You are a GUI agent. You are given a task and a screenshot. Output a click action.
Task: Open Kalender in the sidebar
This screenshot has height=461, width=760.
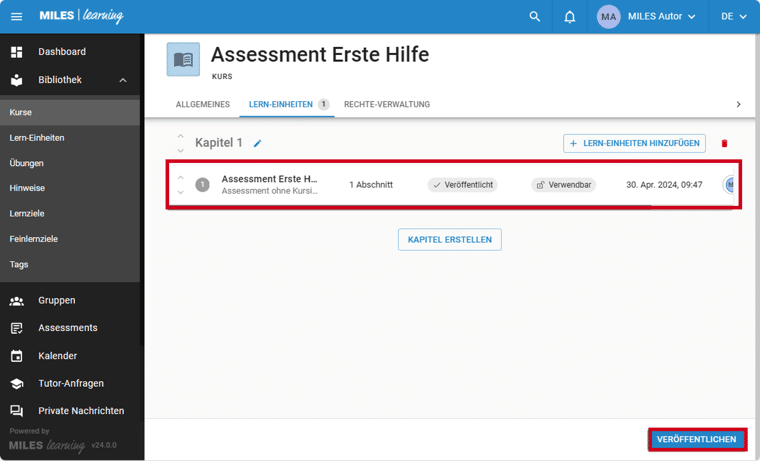coord(57,356)
